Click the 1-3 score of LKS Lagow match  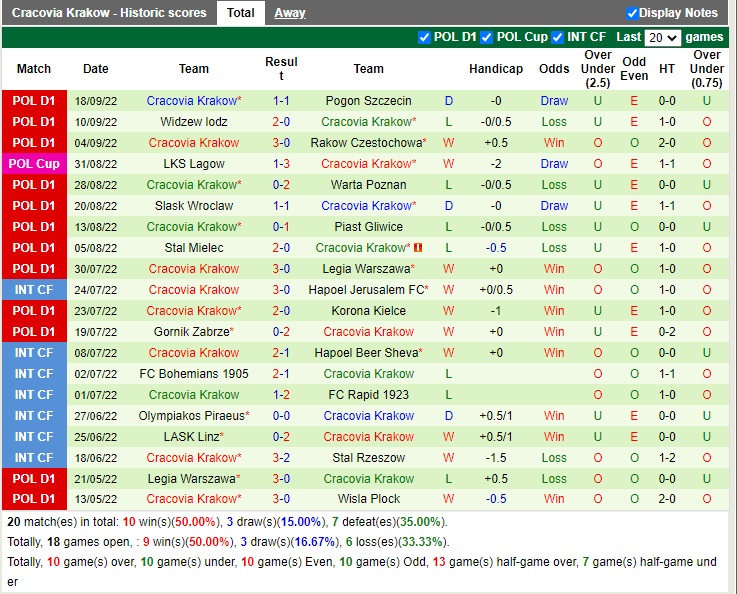(281, 164)
